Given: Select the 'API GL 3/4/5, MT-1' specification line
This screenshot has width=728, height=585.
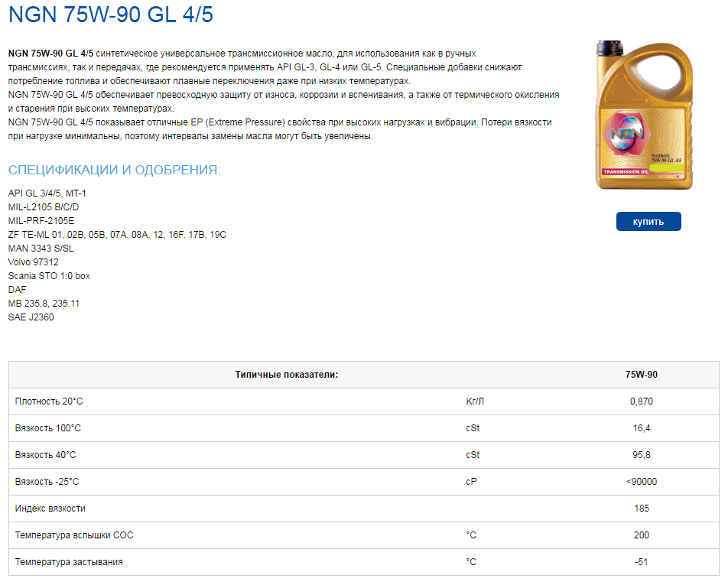Looking at the screenshot, I should click(47, 193).
